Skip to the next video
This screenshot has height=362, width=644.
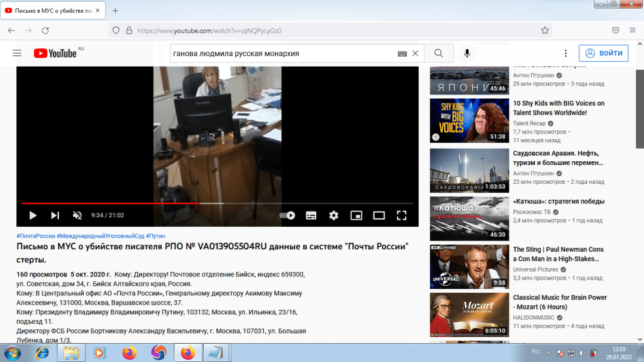click(x=55, y=215)
